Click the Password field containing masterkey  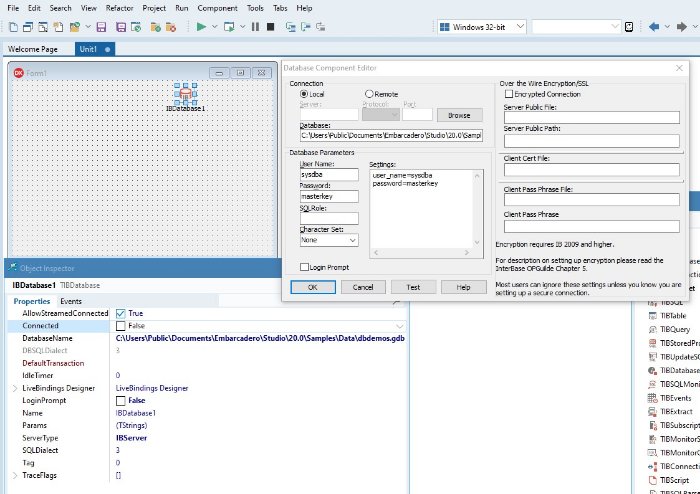[329, 196]
